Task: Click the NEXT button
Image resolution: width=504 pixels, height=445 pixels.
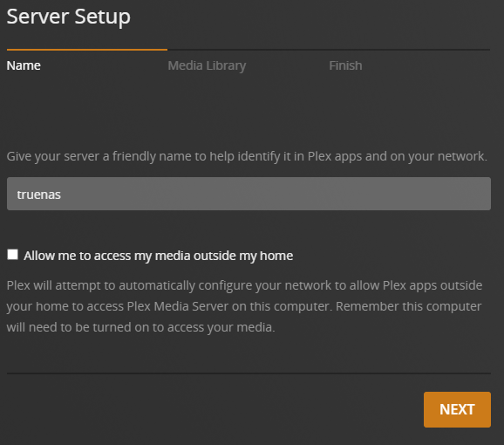Action: tap(457, 409)
